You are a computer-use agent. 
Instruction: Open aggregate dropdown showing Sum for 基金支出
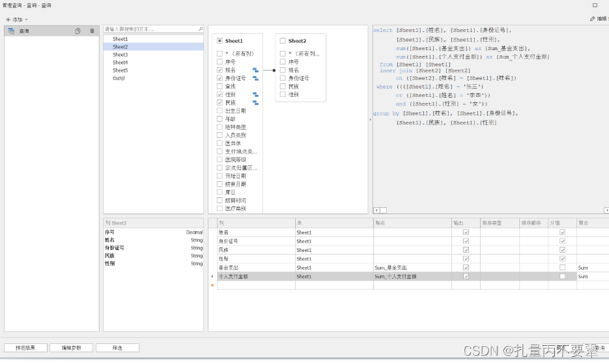coord(591,268)
